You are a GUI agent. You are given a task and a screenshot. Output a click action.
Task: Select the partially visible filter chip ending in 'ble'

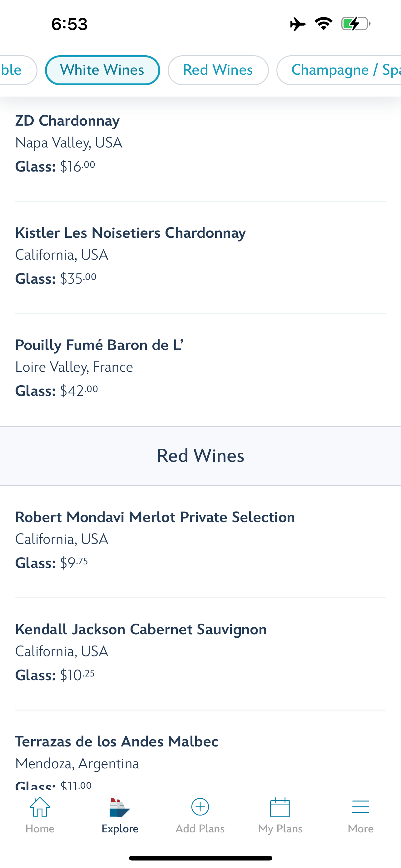click(x=18, y=70)
